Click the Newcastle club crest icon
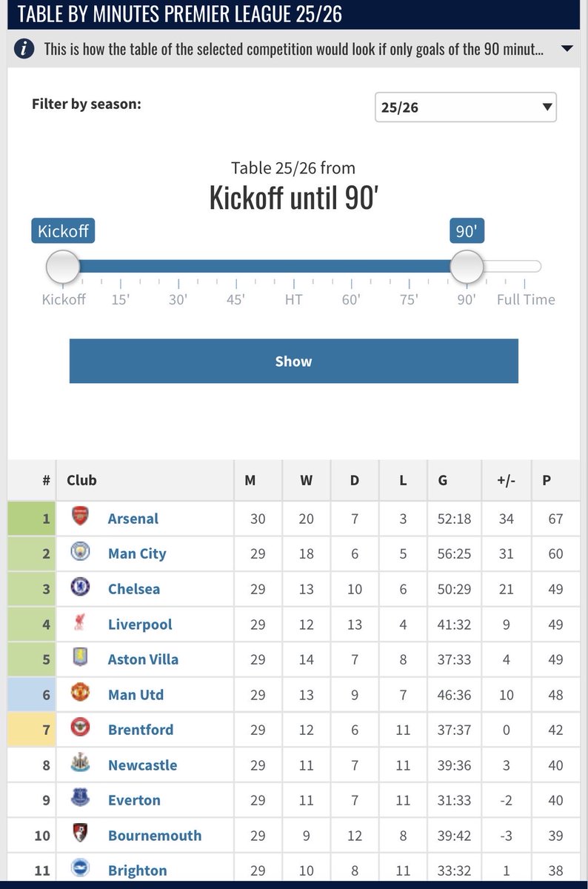588x889 pixels. click(x=79, y=765)
